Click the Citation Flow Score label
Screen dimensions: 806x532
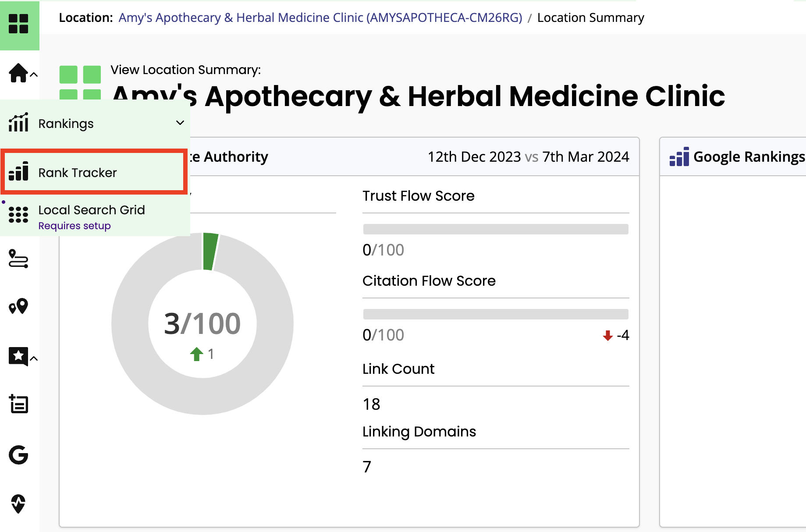(429, 280)
